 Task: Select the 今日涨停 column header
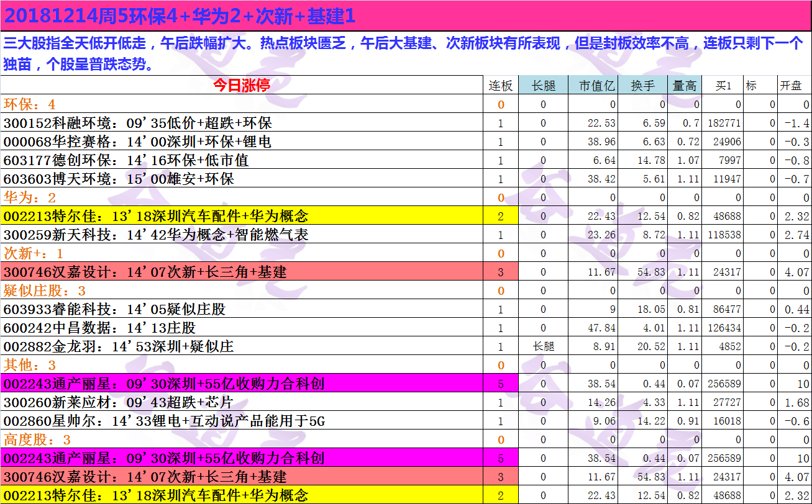[x=242, y=86]
